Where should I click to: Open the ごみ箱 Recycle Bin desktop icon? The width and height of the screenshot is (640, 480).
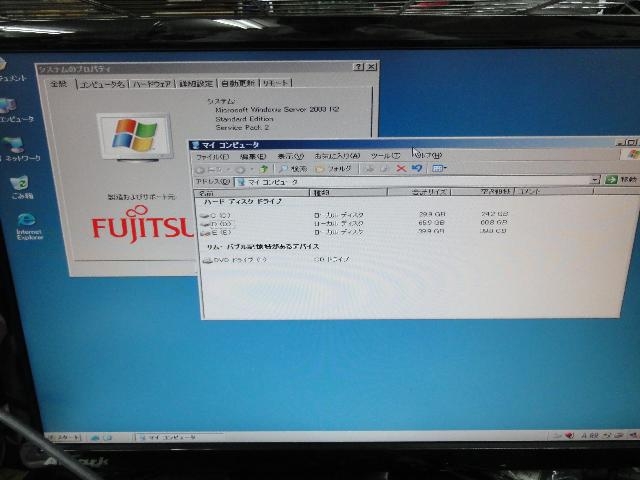click(21, 187)
